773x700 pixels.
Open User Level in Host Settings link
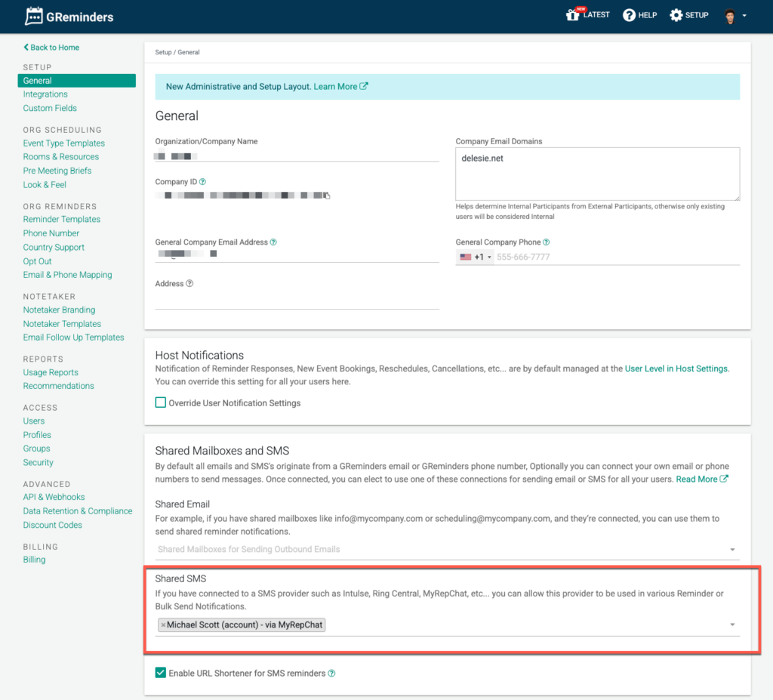(x=676, y=369)
